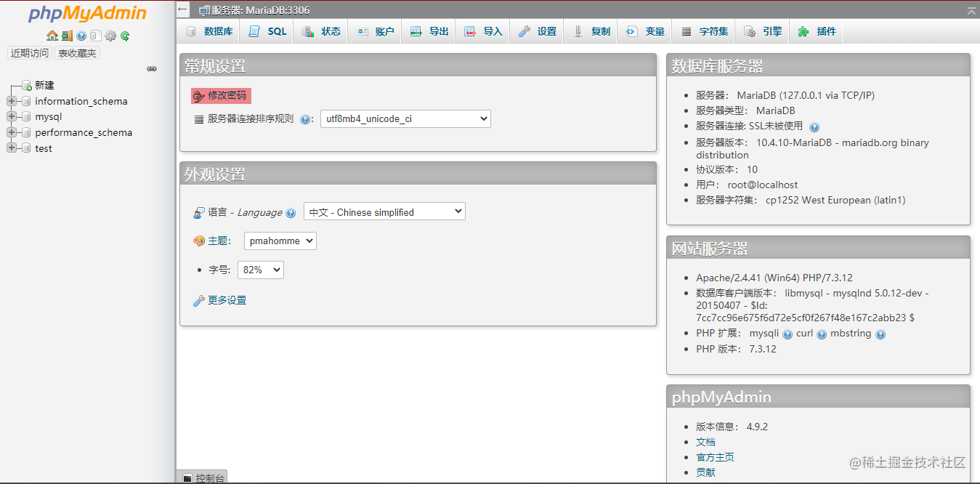Image resolution: width=980 pixels, height=484 pixels.
Task: Click the database icon beside information_schema
Action: pos(27,102)
